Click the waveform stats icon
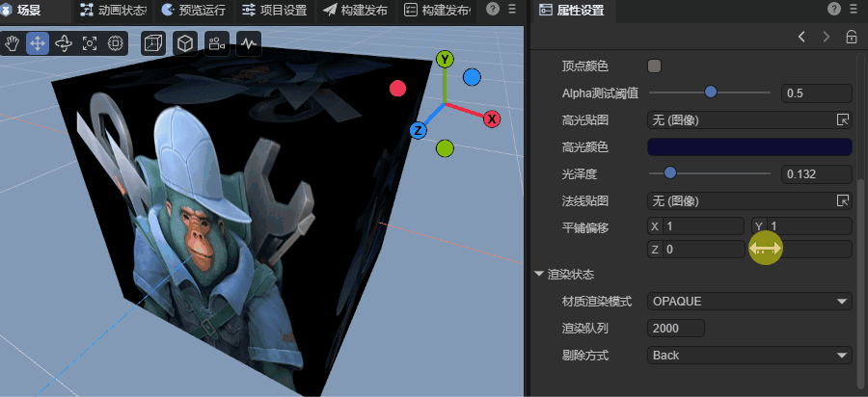This screenshot has width=868, height=397. click(249, 43)
